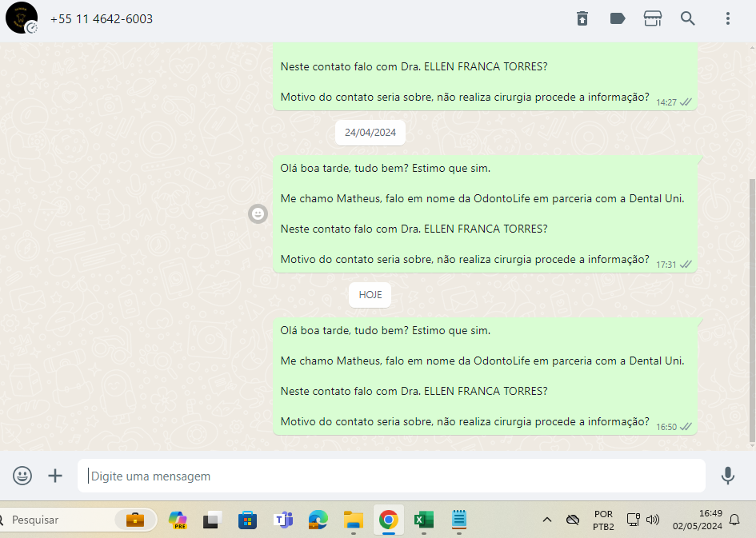This screenshot has width=756, height=538.
Task: Click the HOJE date separator
Action: coord(370,295)
